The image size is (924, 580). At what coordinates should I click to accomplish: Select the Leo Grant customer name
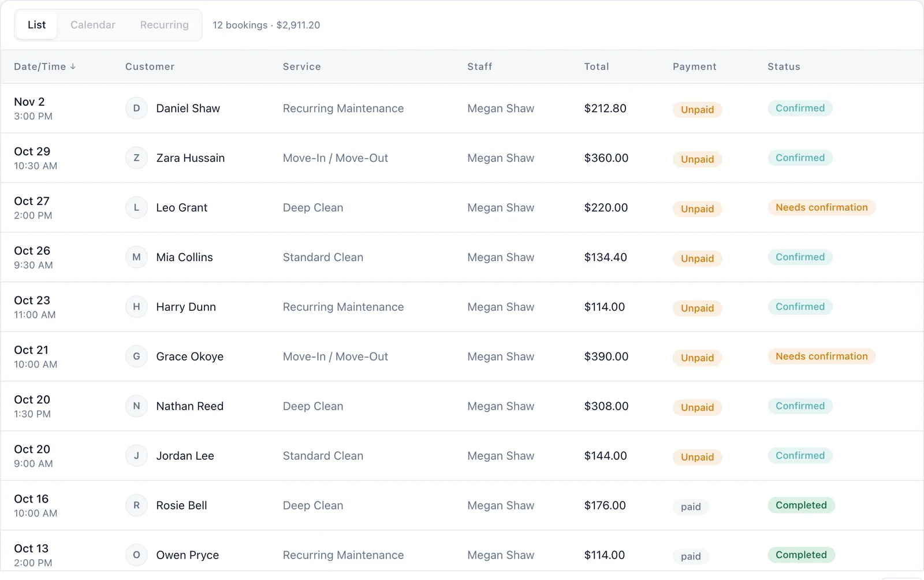181,208
